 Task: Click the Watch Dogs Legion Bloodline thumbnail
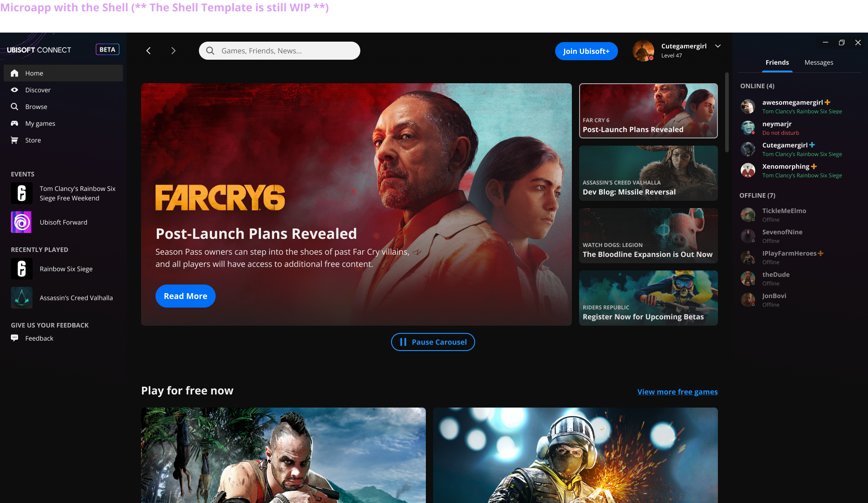[x=648, y=235]
